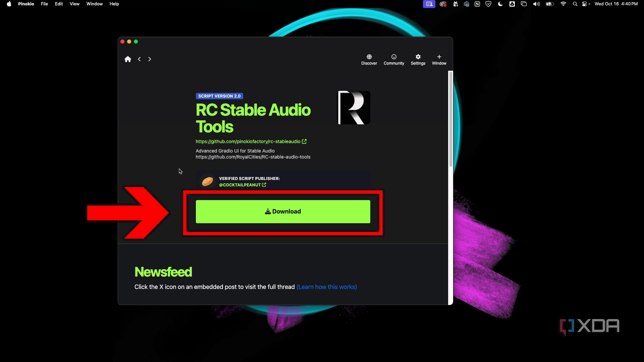Open the Apple menu
This screenshot has width=644, height=362.
[x=9, y=4]
